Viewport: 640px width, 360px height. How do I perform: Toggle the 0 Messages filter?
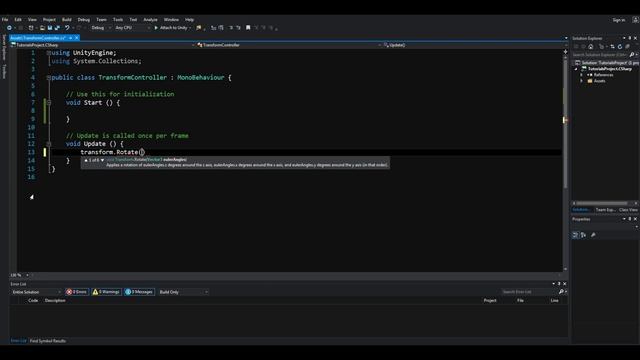click(x=139, y=292)
